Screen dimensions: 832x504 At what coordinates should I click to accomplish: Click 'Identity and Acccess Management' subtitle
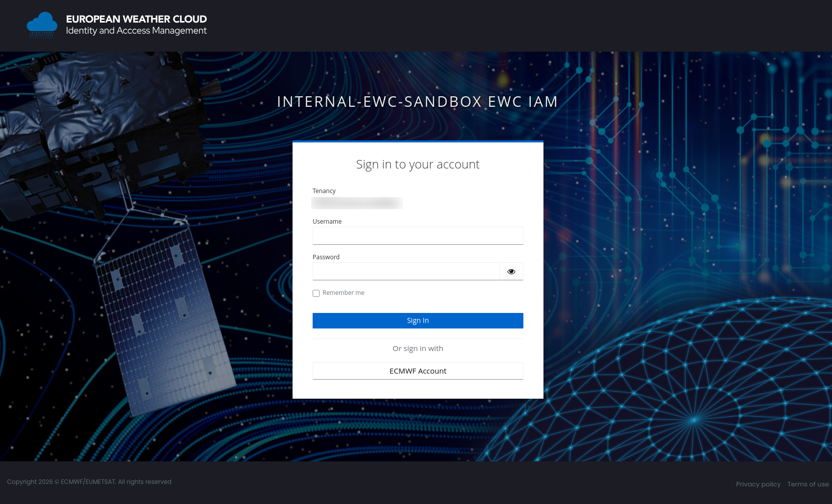pos(136,31)
